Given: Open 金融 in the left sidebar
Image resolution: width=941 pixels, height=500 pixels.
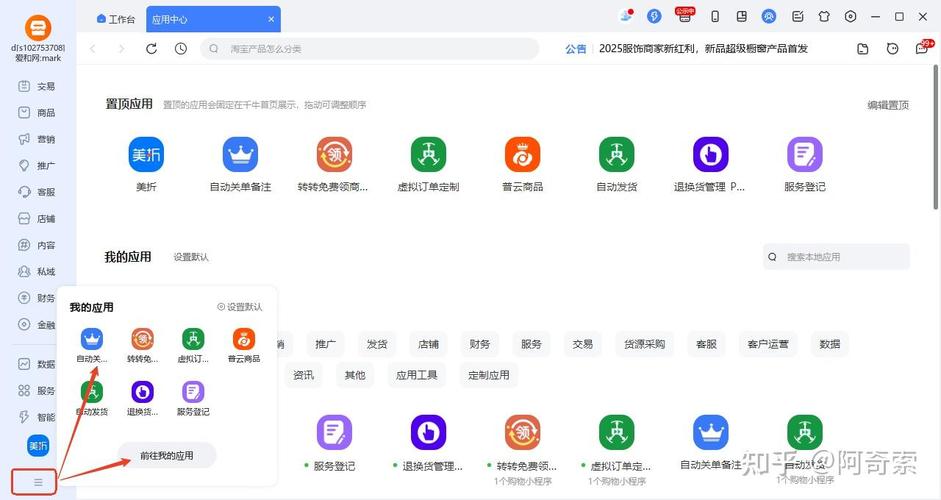Looking at the screenshot, I should pyautogui.click(x=37, y=325).
